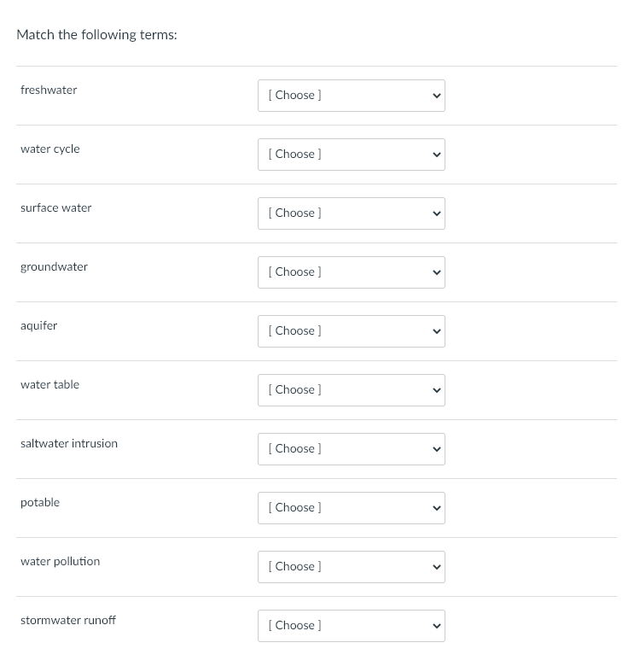Click the saltwater intrusion term label

69,444
